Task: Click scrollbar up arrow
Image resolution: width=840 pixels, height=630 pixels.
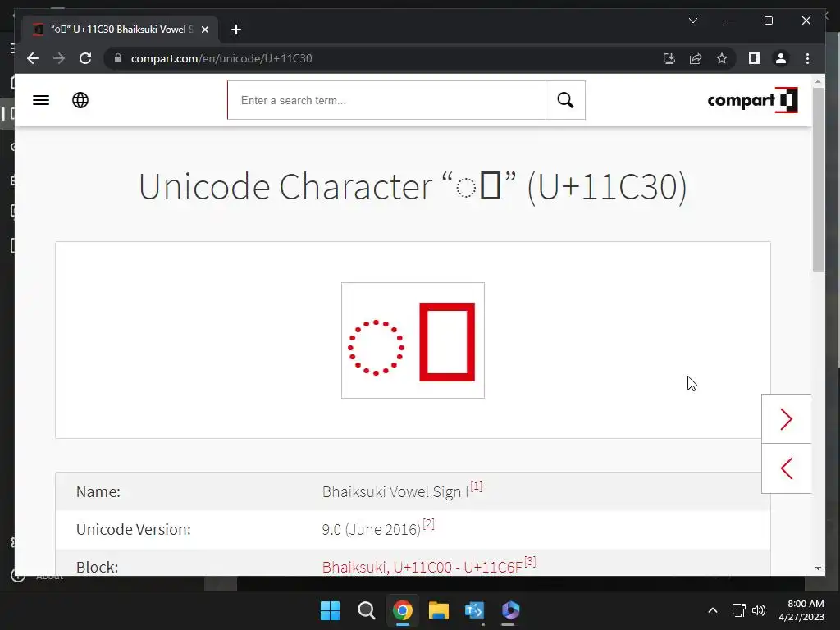Action: coord(818,81)
